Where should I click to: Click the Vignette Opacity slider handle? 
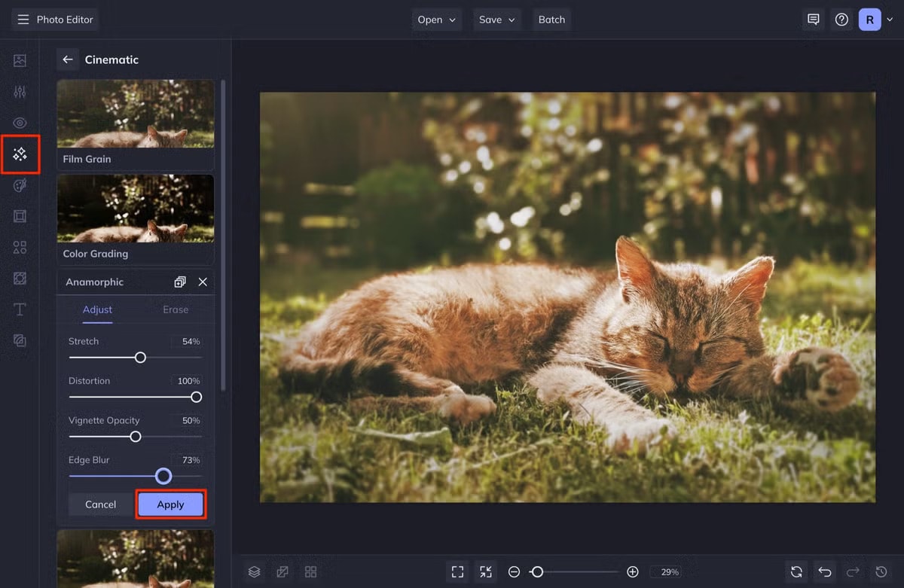[135, 437]
